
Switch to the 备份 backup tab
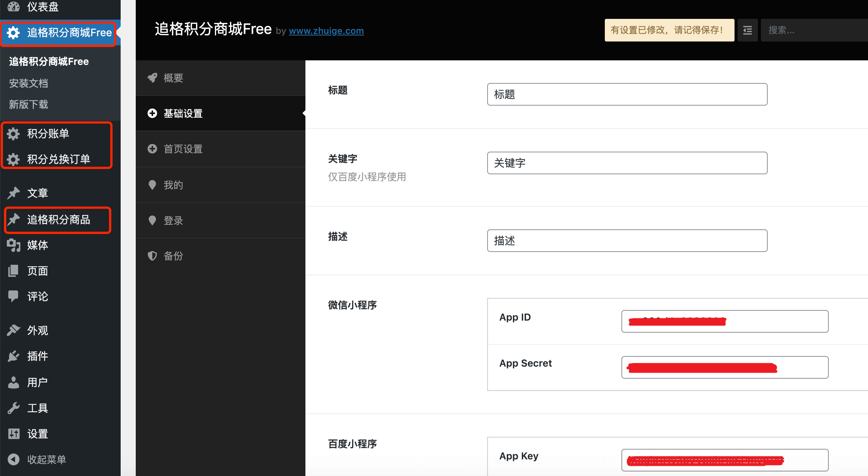(x=221, y=256)
